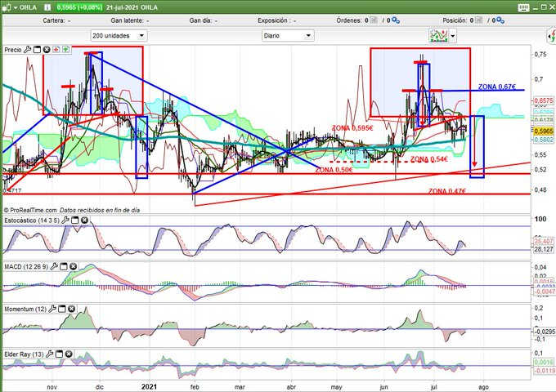Maximize the Elder Ray panel
Screen dimensions: 556x392
[x=59, y=354]
